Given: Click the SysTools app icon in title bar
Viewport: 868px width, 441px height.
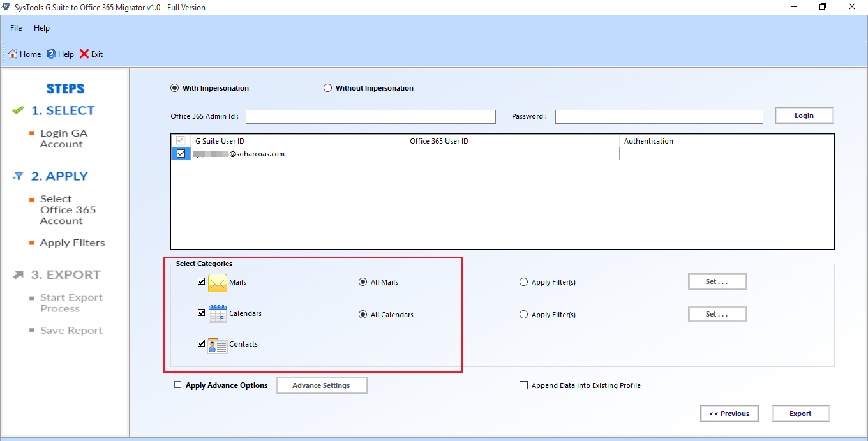Looking at the screenshot, I should [x=7, y=7].
